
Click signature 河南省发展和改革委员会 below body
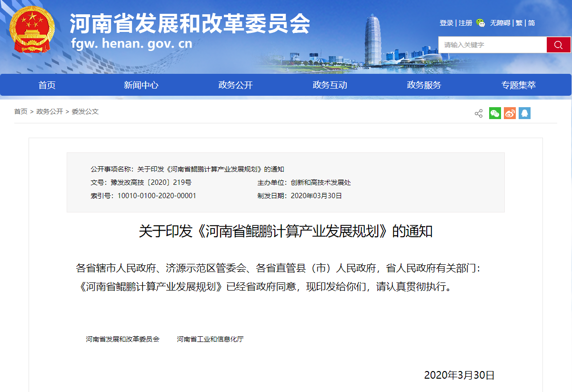[x=123, y=340]
